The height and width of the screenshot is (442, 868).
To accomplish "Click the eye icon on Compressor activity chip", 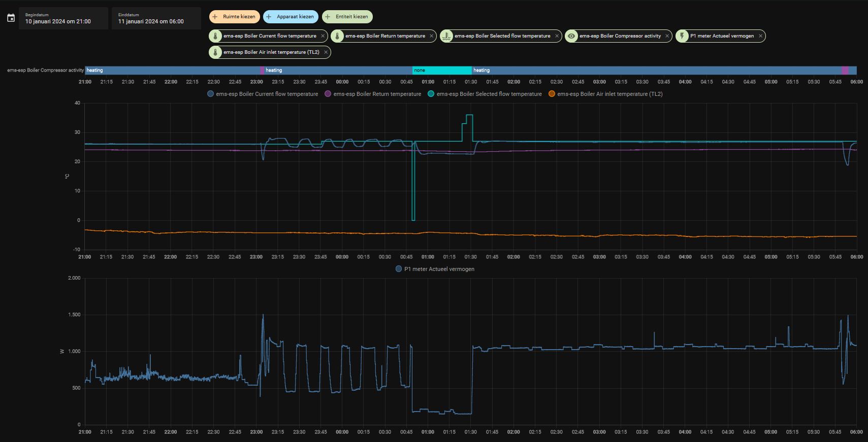I will click(571, 36).
